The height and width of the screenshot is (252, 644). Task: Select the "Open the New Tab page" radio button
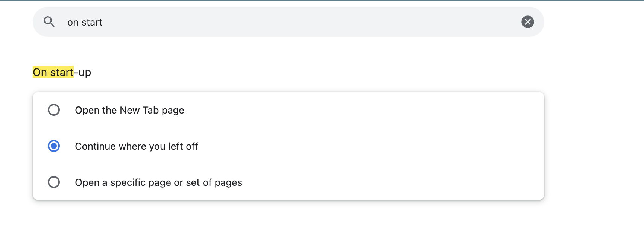click(x=54, y=110)
